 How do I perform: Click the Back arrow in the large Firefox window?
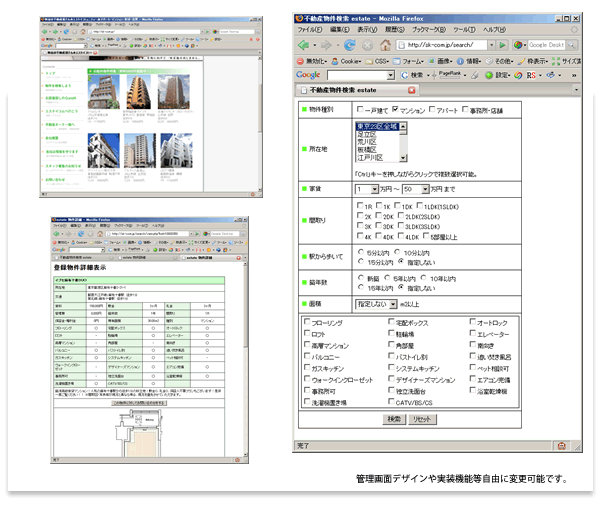coord(304,45)
